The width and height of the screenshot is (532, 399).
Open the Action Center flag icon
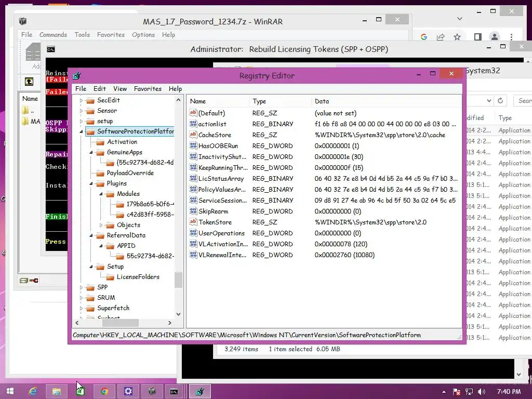pos(457,392)
